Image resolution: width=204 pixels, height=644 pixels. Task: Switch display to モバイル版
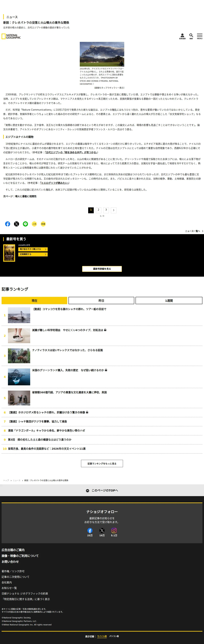102,636
